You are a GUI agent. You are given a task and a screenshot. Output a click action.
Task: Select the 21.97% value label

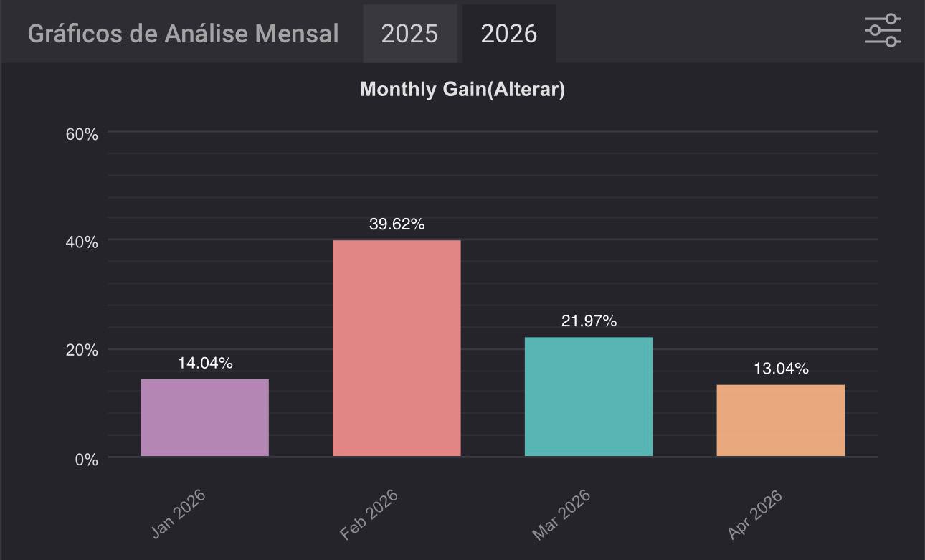pyautogui.click(x=589, y=321)
